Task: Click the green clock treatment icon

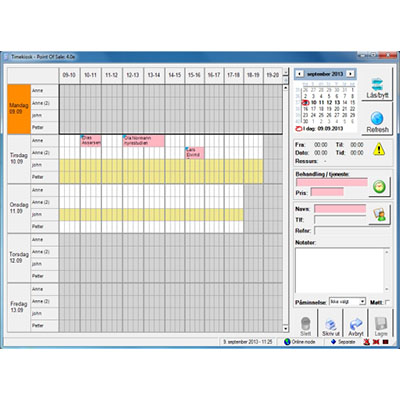Action: click(379, 187)
